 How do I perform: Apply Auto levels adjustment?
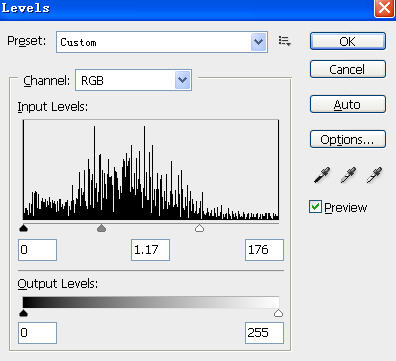348,105
